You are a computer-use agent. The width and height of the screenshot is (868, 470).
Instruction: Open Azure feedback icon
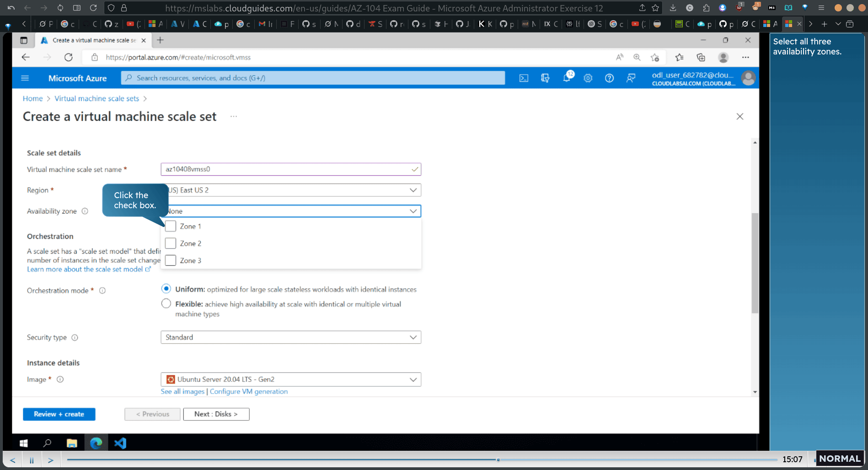[631, 78]
